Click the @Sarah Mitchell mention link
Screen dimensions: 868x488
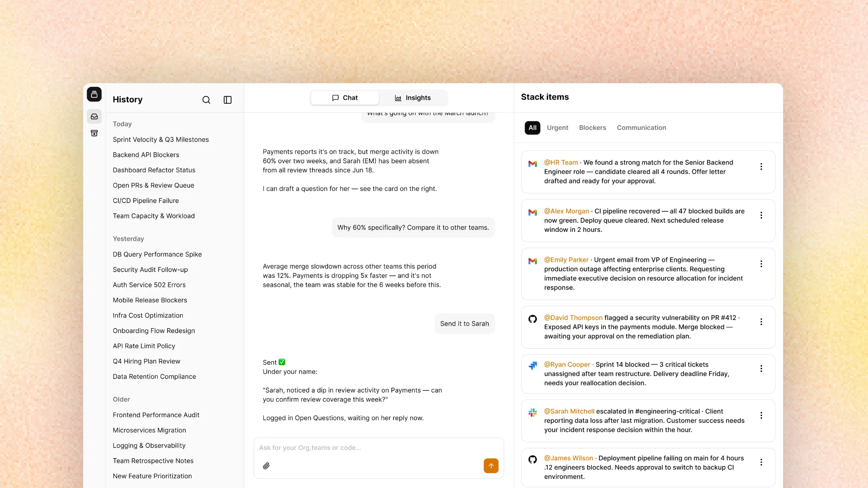pyautogui.click(x=569, y=411)
